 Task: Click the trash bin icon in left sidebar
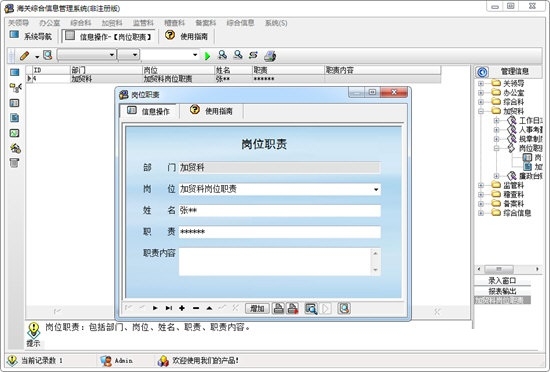tap(14, 163)
